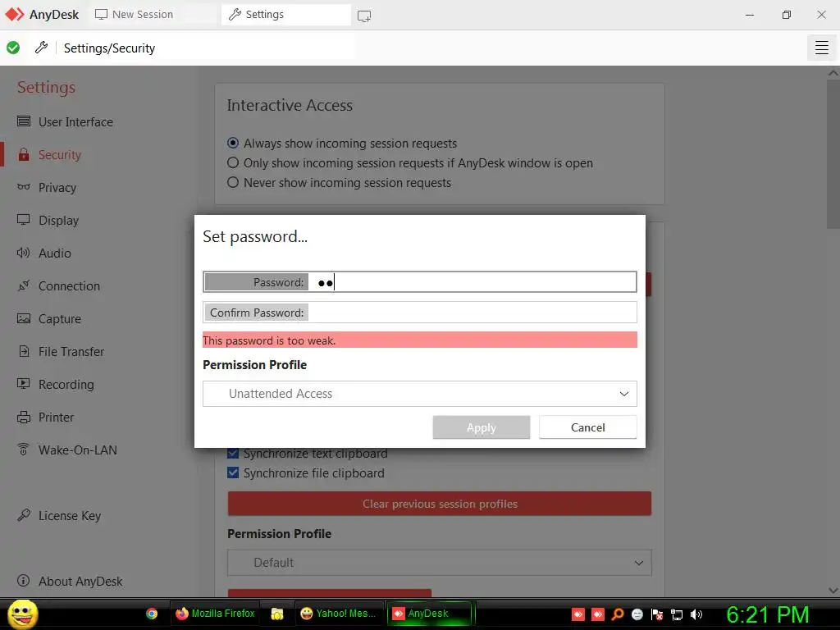The image size is (840, 630).
Task: Click Clear previous session profiles button
Action: click(x=440, y=504)
